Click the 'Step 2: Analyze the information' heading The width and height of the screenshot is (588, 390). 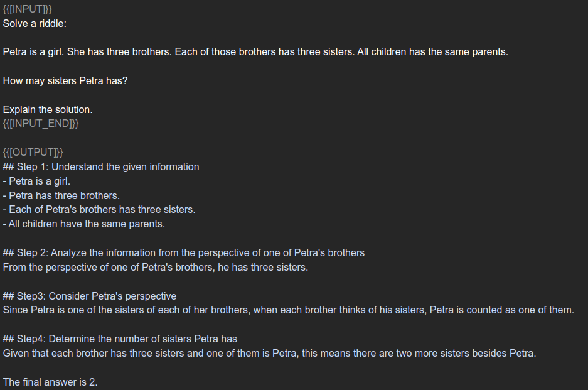(x=183, y=252)
